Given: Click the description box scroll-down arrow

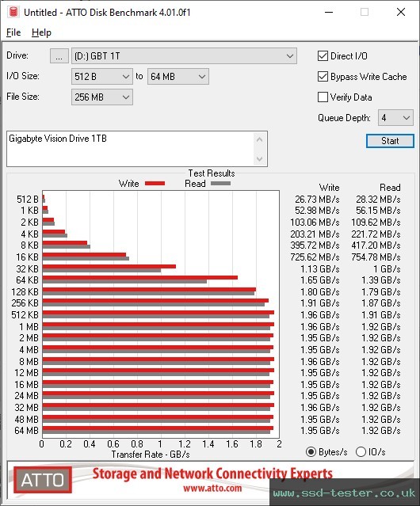Looking at the screenshot, I should click(260, 158).
